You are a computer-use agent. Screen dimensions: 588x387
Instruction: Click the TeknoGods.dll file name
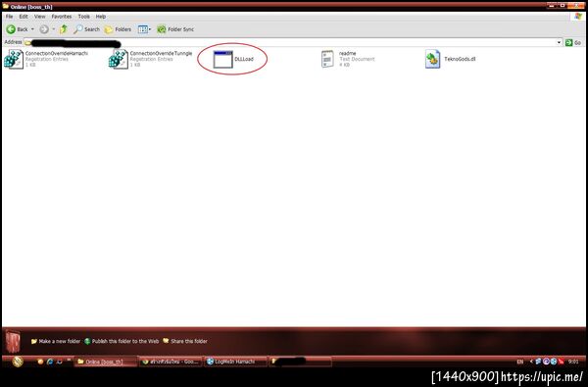[x=460, y=59]
